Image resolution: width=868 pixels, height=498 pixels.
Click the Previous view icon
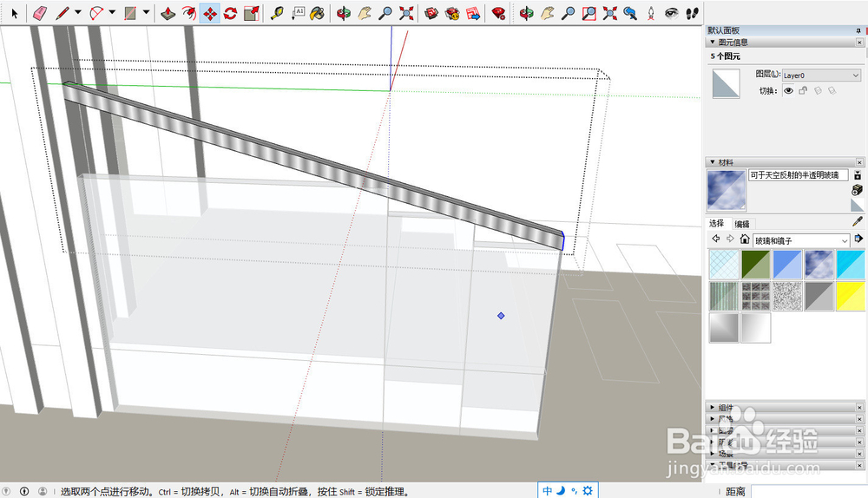pos(630,13)
